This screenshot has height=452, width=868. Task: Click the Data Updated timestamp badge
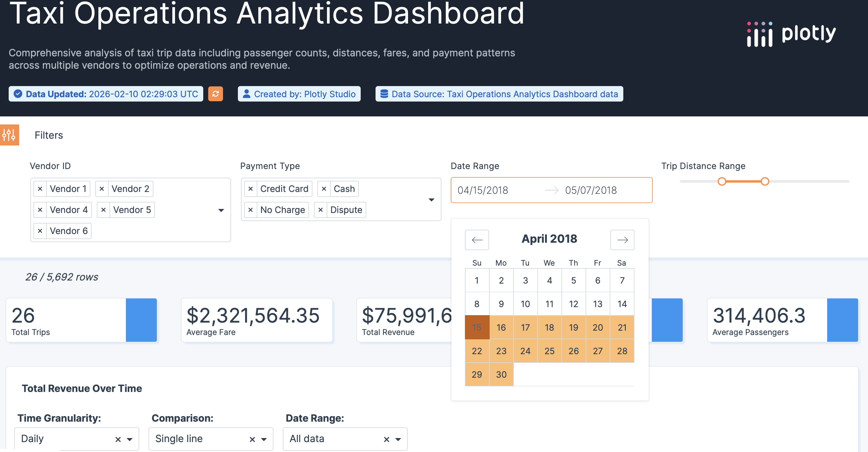click(106, 94)
